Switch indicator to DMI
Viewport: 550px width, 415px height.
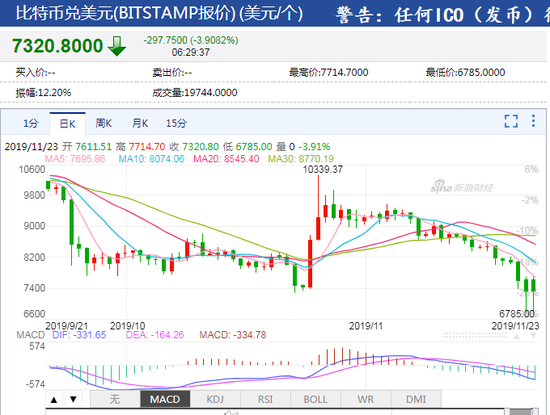(x=416, y=399)
